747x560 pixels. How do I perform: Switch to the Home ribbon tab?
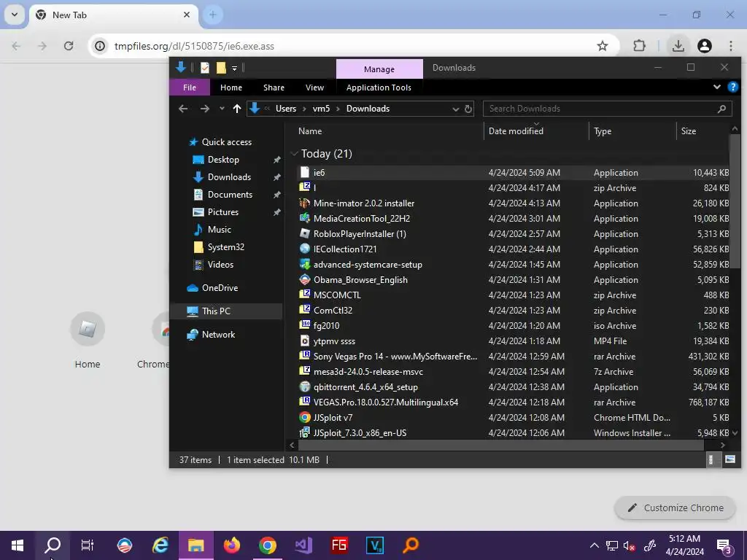tap(231, 87)
